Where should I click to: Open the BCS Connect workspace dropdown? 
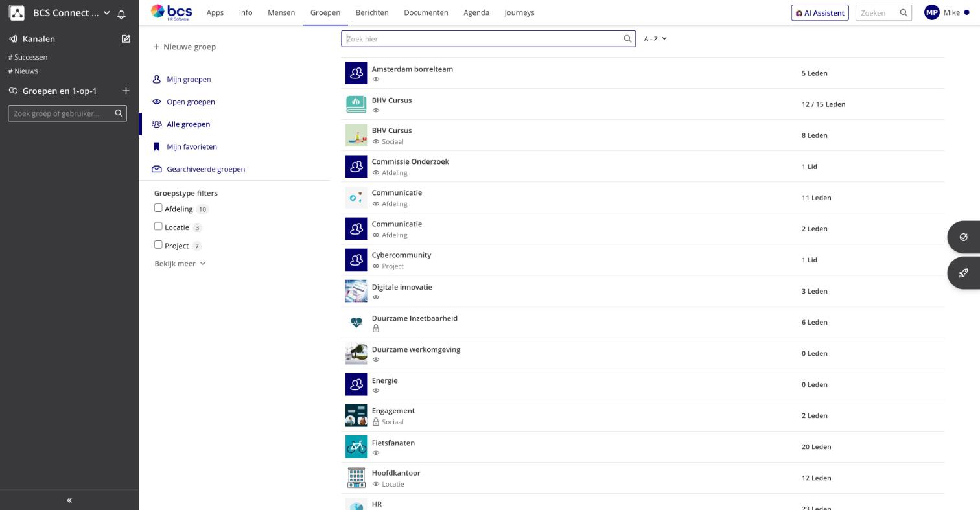tap(71, 13)
